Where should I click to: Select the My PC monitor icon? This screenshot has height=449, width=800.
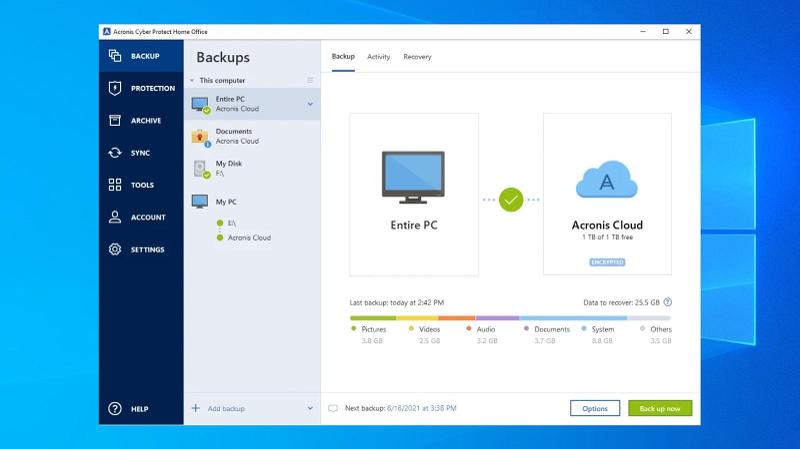(x=199, y=201)
